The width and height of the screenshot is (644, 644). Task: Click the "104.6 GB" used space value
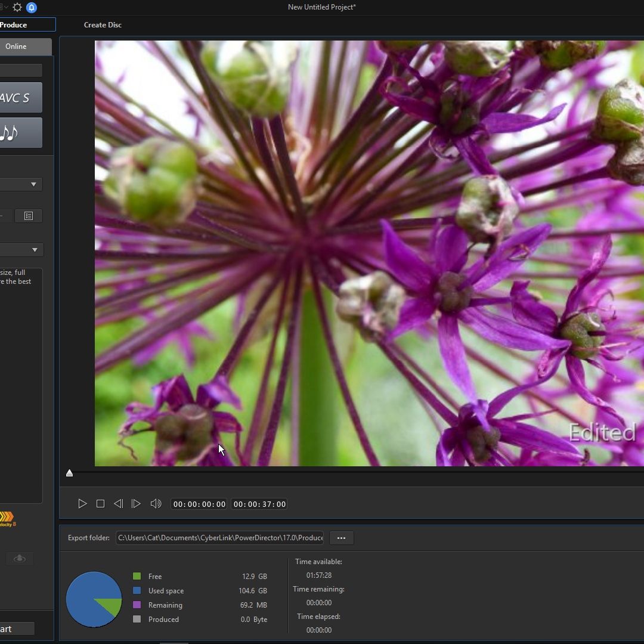pos(253,590)
